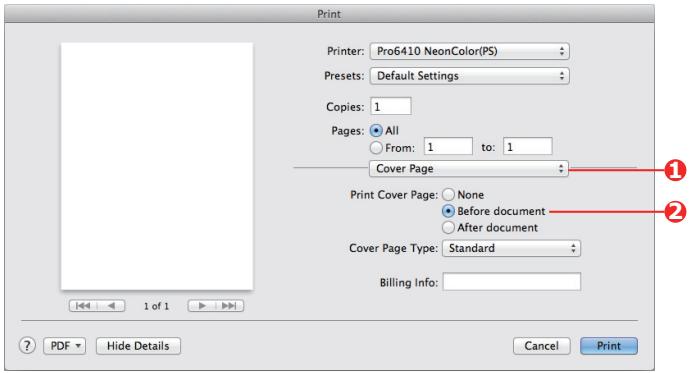
Task: Select After document radio button
Action: point(448,228)
